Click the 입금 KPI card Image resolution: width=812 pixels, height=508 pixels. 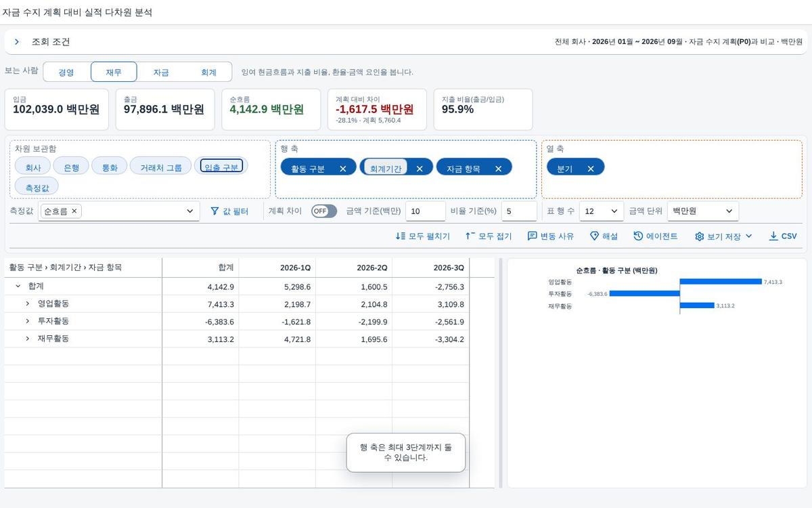pos(56,109)
